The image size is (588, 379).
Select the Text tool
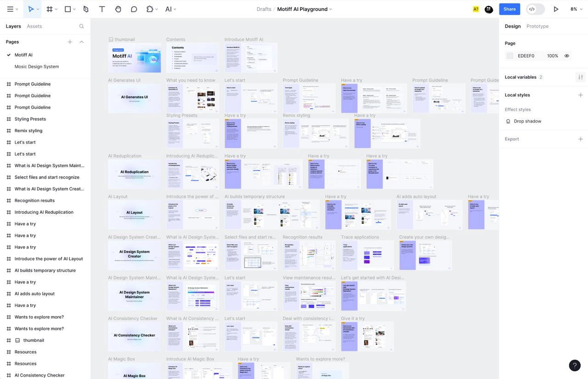click(x=102, y=9)
